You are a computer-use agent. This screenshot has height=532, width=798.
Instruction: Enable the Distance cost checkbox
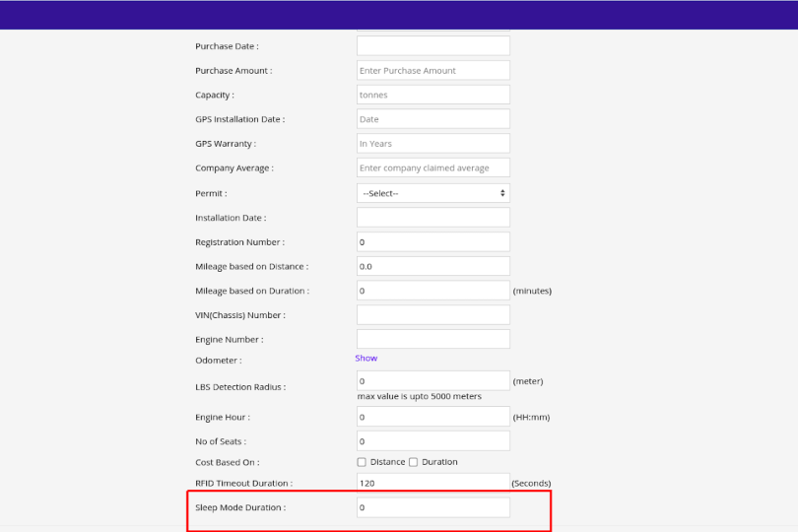point(362,462)
